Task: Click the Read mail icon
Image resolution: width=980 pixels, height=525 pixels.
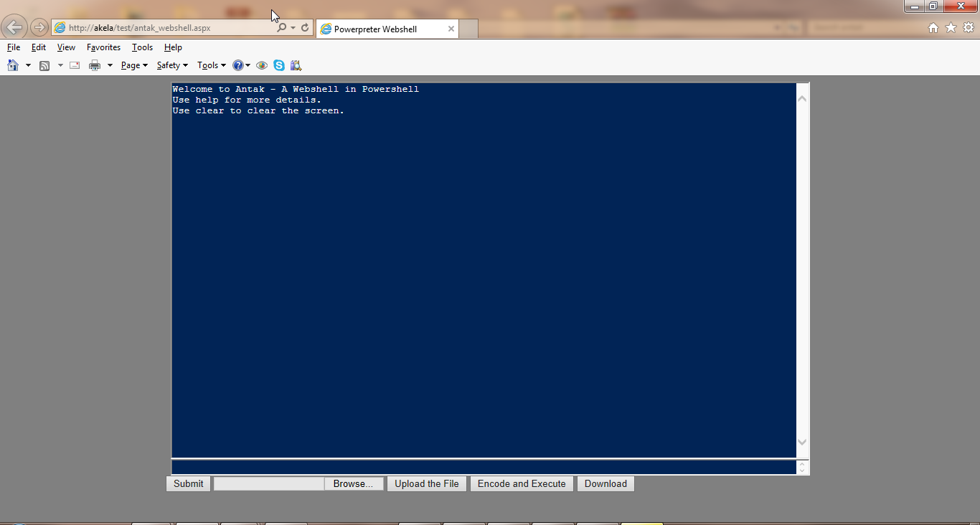Action: point(75,65)
